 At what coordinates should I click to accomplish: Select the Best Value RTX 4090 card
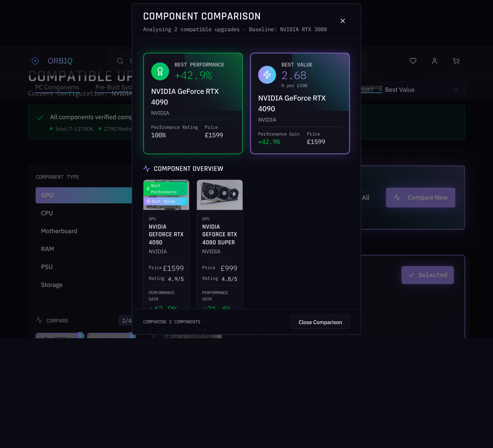[x=300, y=103]
